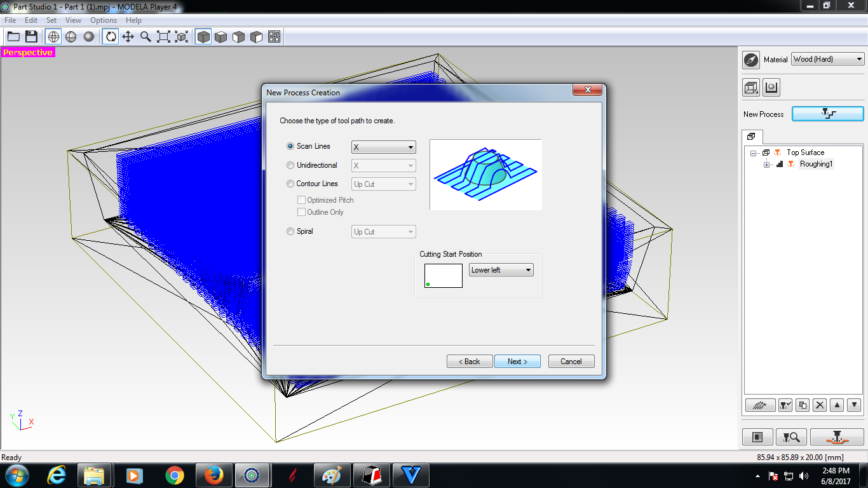Select the Spiral radio button
The image size is (868, 488).
click(290, 231)
